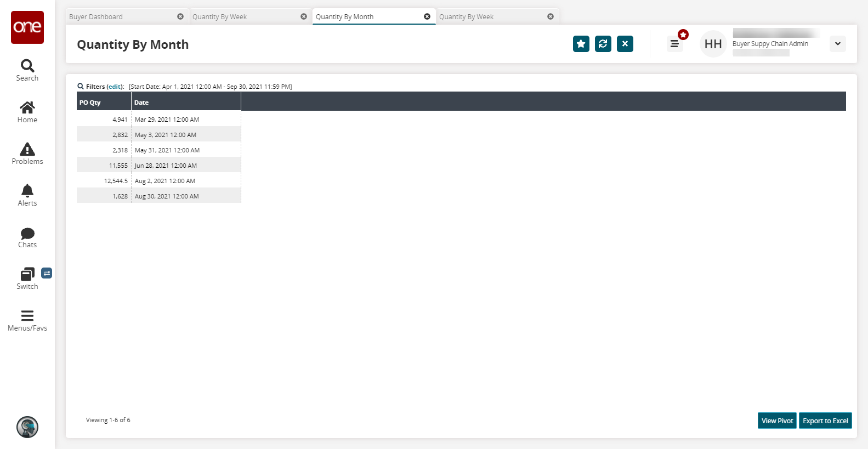Select the PO Qty cell 4,941
The height and width of the screenshot is (449, 868).
tap(104, 120)
